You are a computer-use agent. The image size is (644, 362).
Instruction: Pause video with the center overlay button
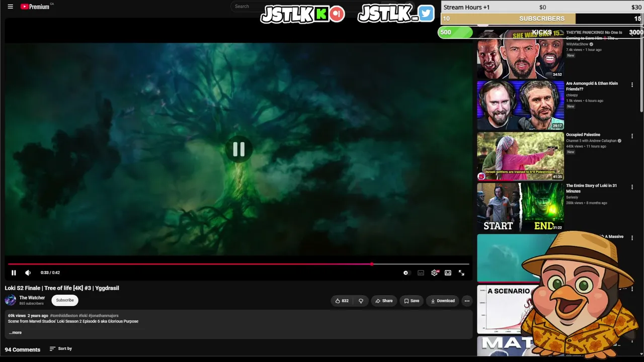point(238,149)
